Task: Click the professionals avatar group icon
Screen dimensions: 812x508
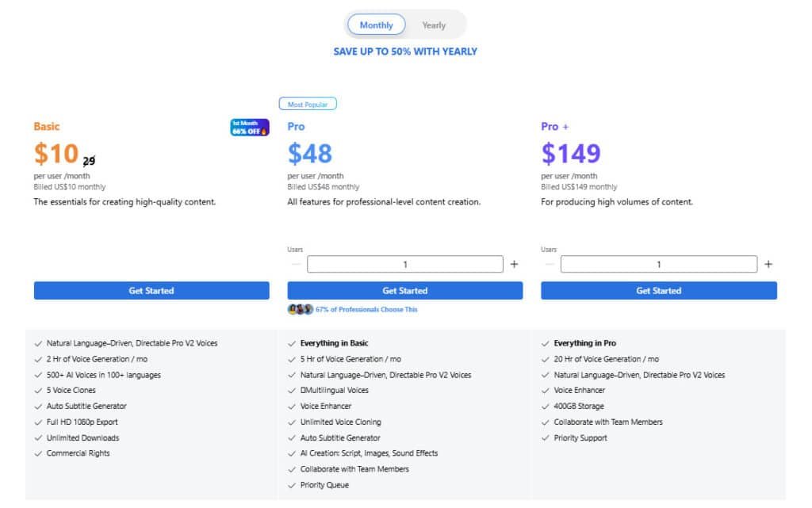Action: (x=301, y=309)
